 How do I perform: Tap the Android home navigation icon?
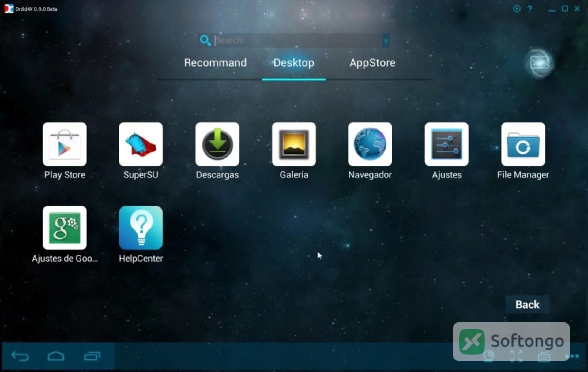[x=56, y=356]
